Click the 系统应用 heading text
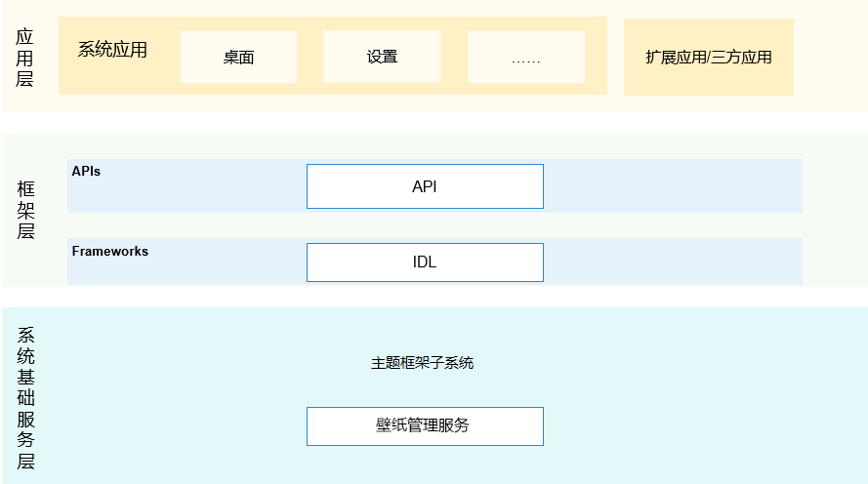The width and height of the screenshot is (868, 484). tap(112, 50)
